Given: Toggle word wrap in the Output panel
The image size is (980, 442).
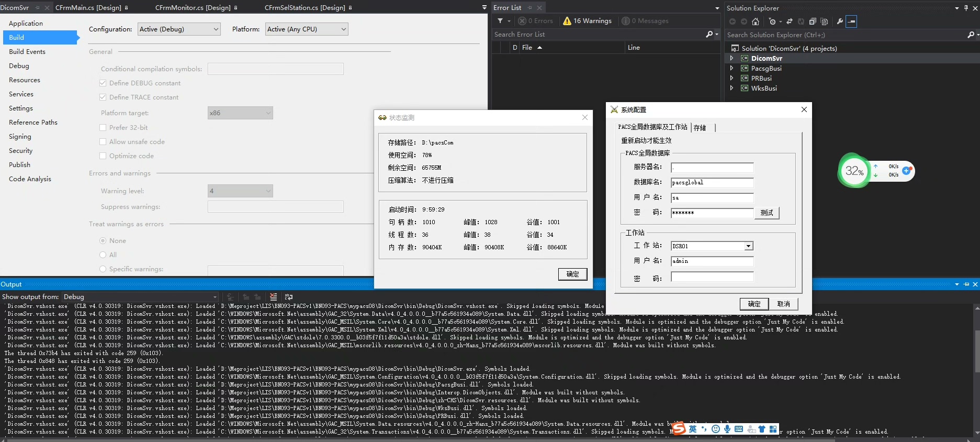Looking at the screenshot, I should click(289, 297).
